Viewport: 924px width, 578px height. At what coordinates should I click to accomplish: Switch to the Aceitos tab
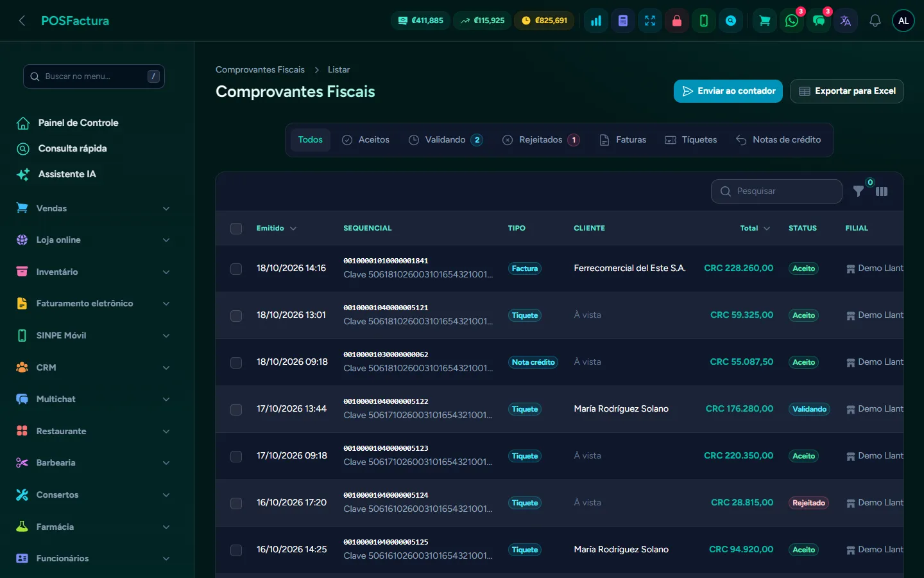tap(366, 140)
